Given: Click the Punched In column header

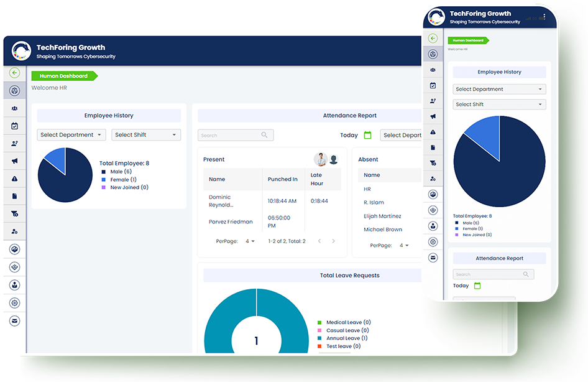Looking at the screenshot, I should click(283, 179).
